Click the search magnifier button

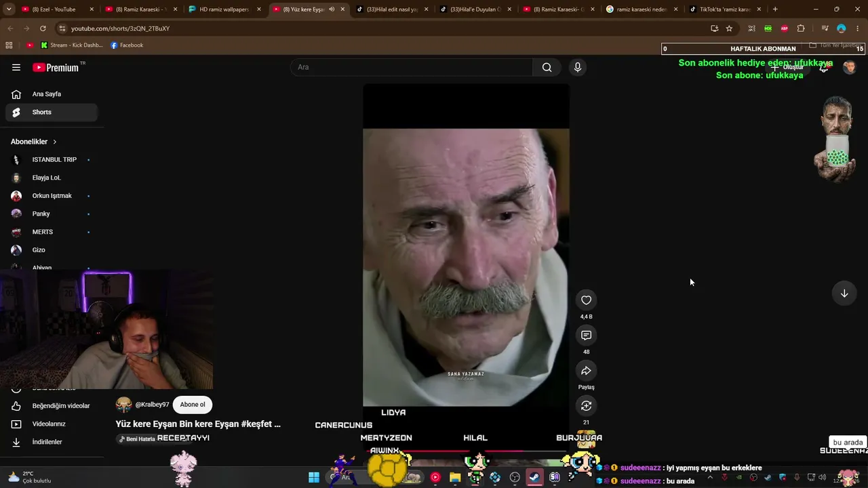click(x=547, y=67)
